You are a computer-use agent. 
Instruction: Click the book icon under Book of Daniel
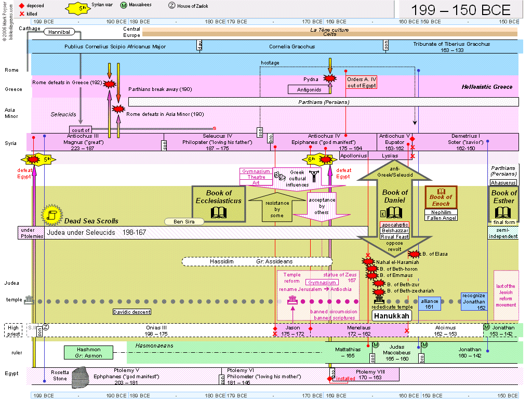(x=395, y=212)
